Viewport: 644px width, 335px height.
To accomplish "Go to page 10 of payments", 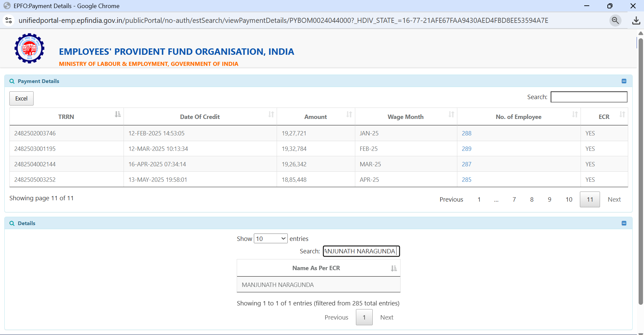I will click(569, 200).
